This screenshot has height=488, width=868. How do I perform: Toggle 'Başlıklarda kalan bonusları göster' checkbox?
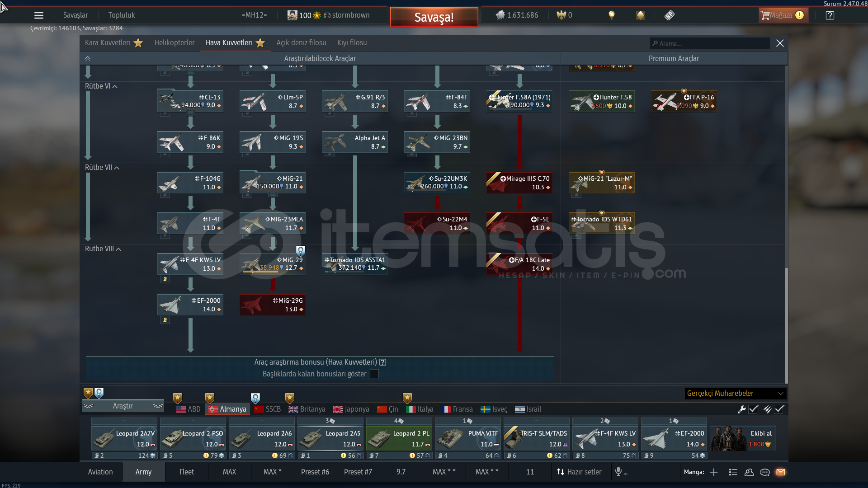click(374, 374)
